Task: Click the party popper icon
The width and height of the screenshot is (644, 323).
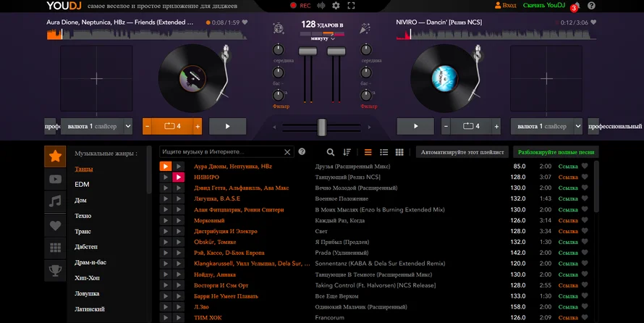Action: pos(365,28)
